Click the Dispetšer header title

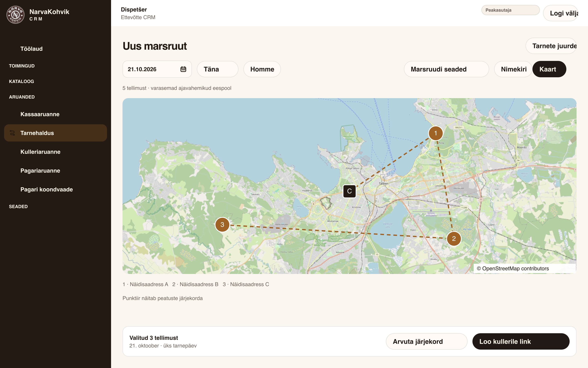134,9
